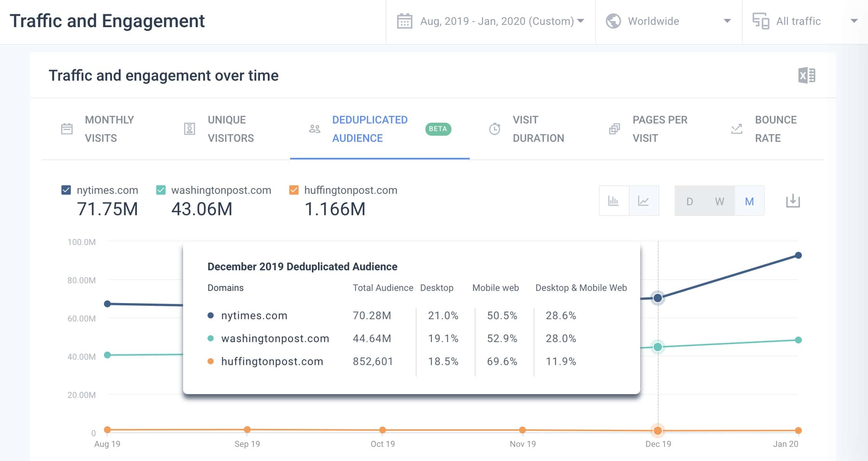
Task: Open the date range dropdown
Action: tap(491, 21)
